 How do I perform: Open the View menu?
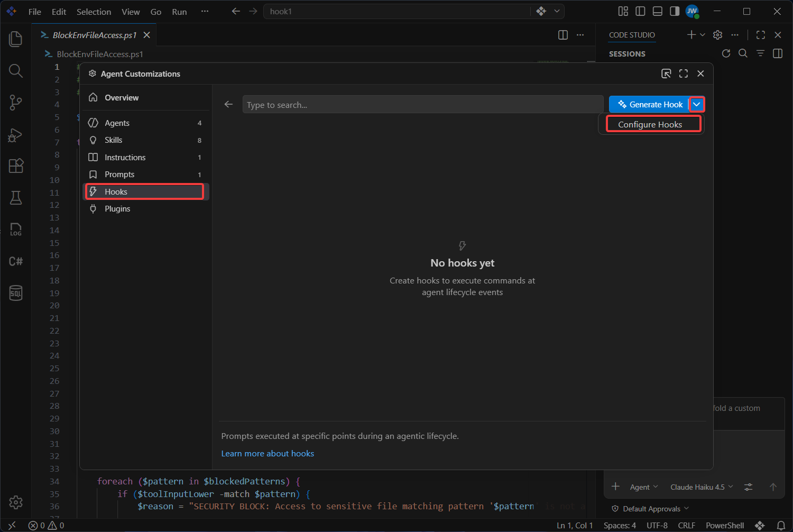tap(131, 12)
